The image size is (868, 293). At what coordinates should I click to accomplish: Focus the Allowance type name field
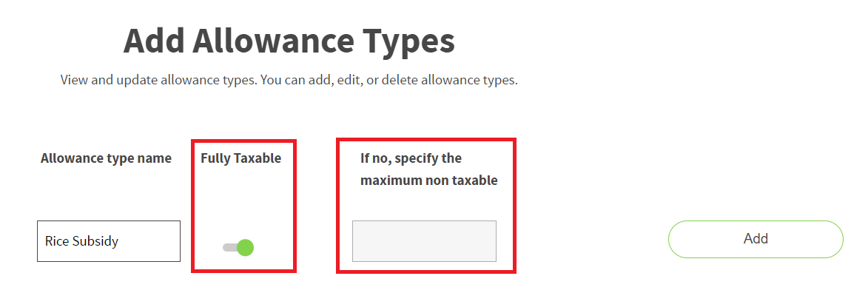pos(109,241)
